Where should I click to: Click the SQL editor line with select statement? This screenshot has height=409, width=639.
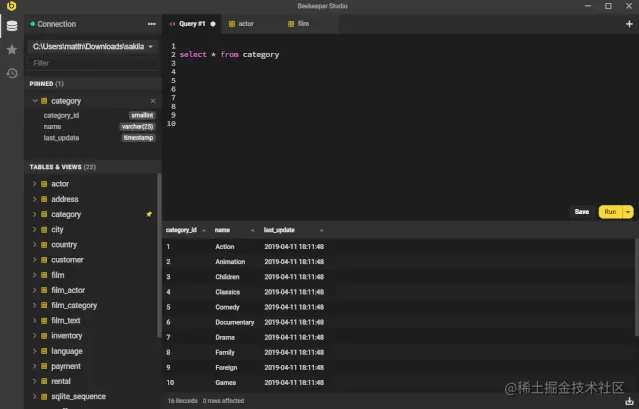[x=229, y=55]
